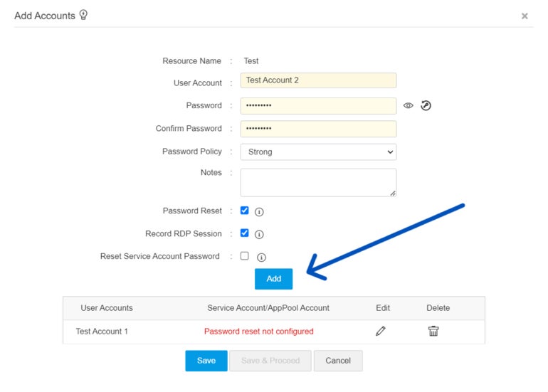548x392 pixels.
Task: Enable Reset Service Account Password checkbox
Action: tap(245, 256)
